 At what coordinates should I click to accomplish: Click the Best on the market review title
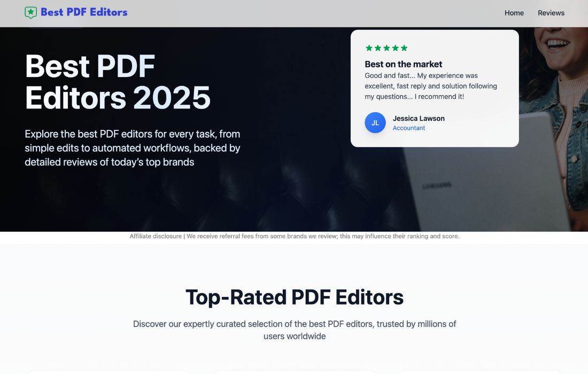pos(404,64)
